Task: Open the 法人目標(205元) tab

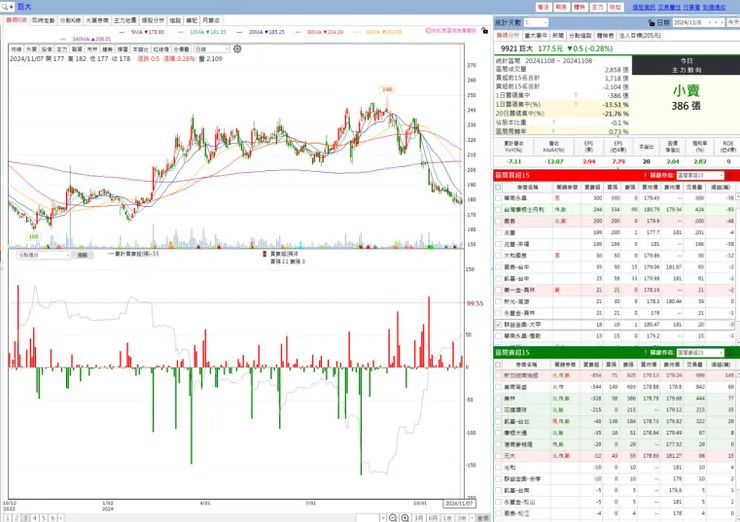Action: (x=639, y=35)
